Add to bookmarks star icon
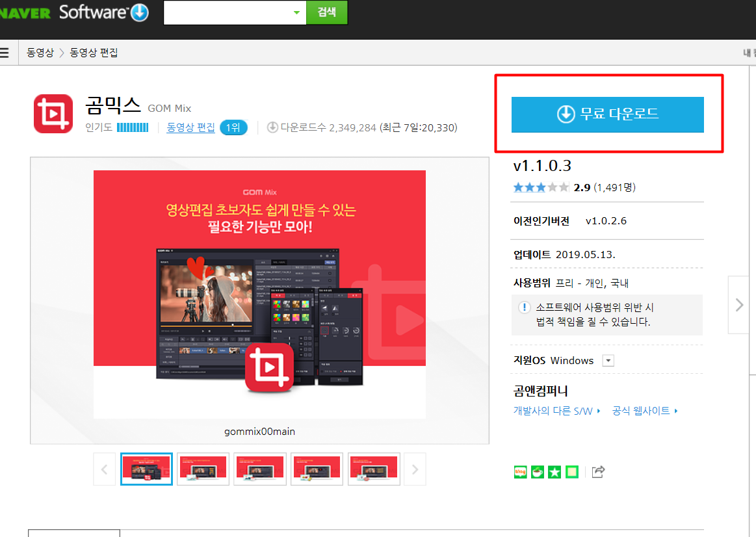This screenshot has width=756, height=537. 554,472
